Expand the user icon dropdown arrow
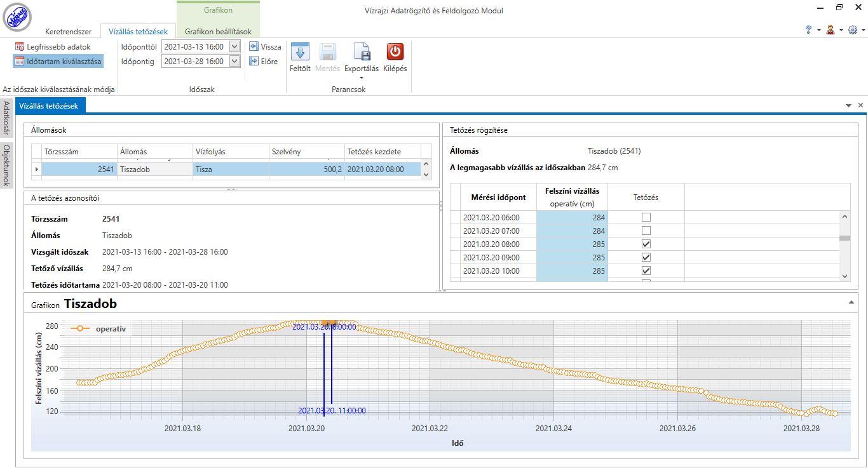The image size is (868, 468). (841, 30)
